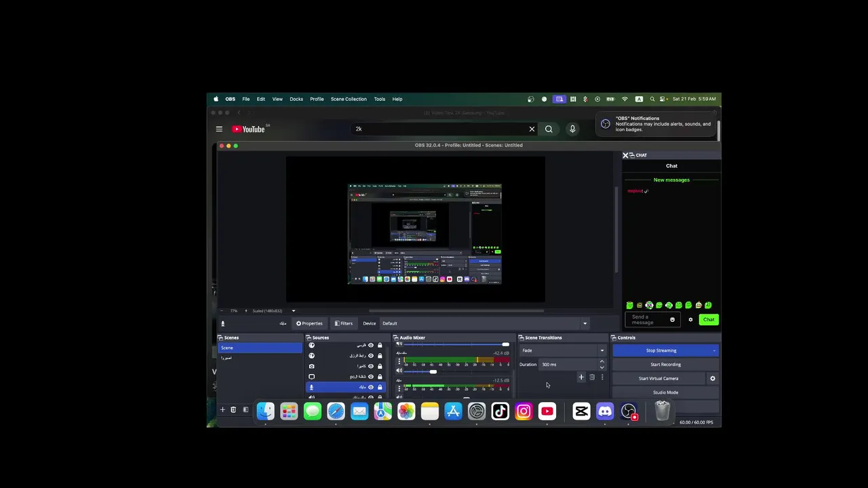The image size is (868, 488).
Task: Remove selected scene with trash icon
Action: (x=233, y=409)
